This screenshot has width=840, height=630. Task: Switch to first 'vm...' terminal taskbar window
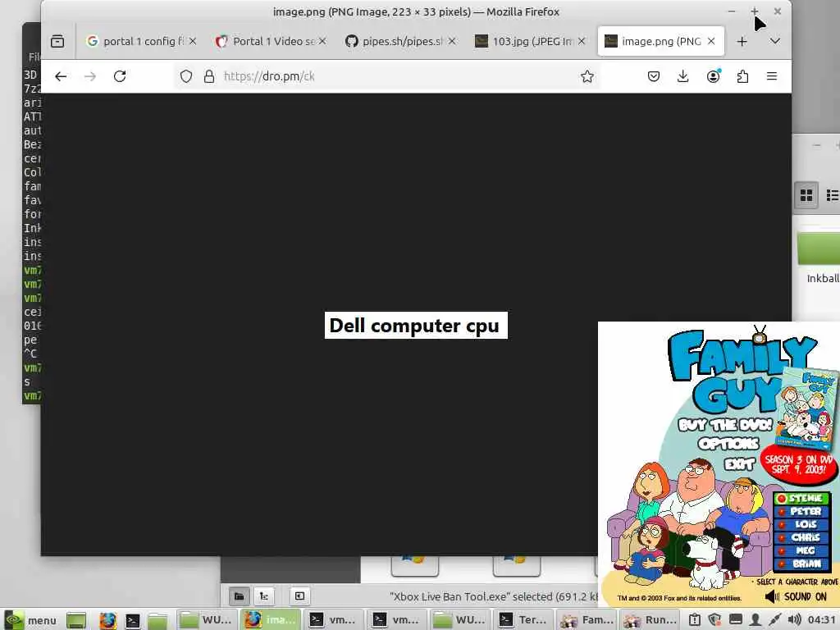coord(333,620)
